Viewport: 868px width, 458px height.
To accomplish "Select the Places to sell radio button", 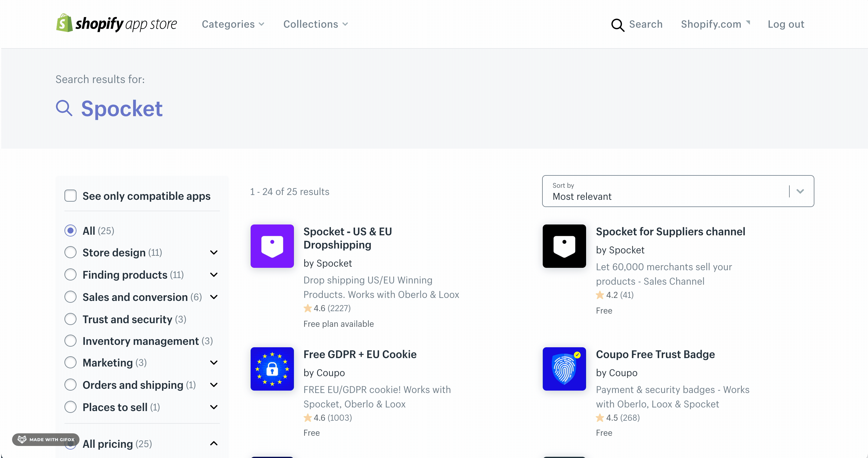I will [x=70, y=407].
